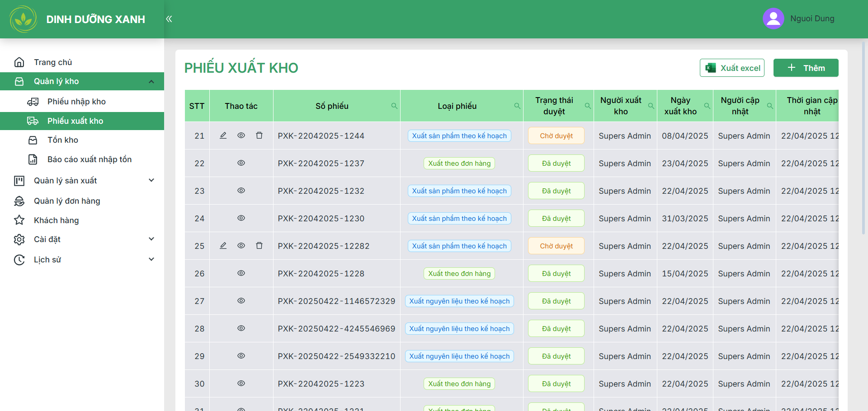Expand the Lịch sử chevron
The width and height of the screenshot is (868, 411).
tap(151, 260)
